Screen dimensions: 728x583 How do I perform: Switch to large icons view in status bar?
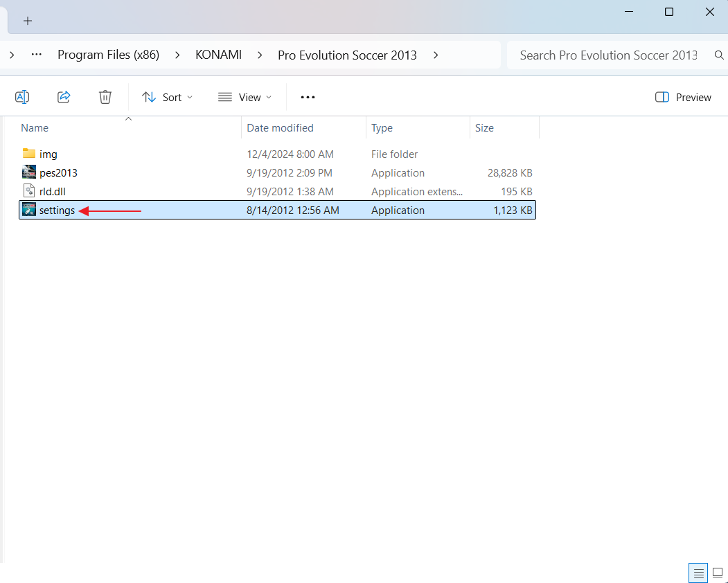coord(718,574)
